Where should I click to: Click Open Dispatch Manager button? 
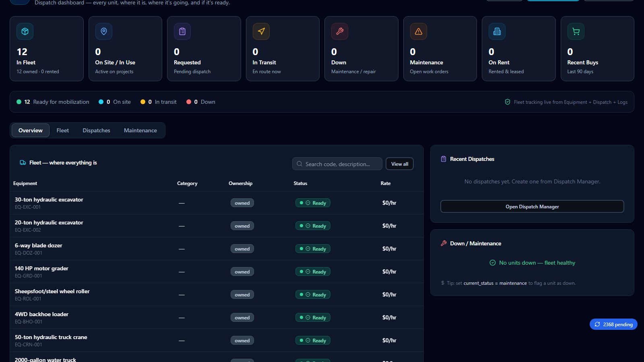(x=532, y=206)
